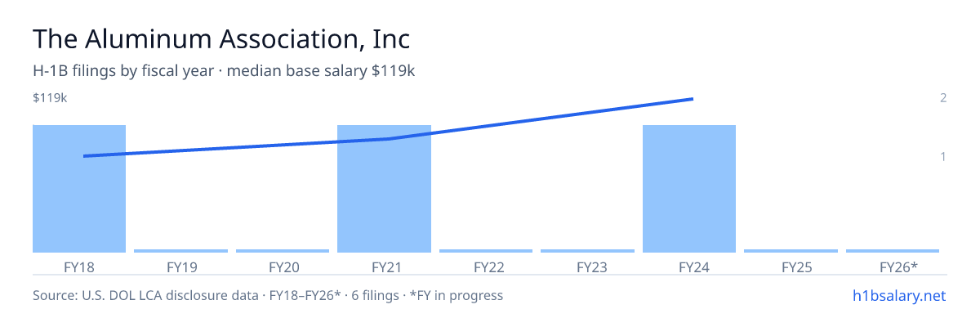Click the $119k axis label
The height and width of the screenshot is (327, 980).
pos(50,98)
